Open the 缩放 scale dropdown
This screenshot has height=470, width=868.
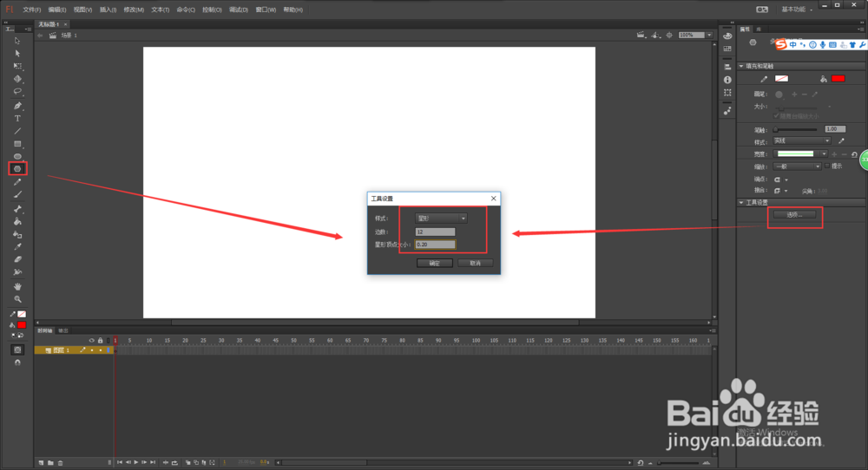797,166
